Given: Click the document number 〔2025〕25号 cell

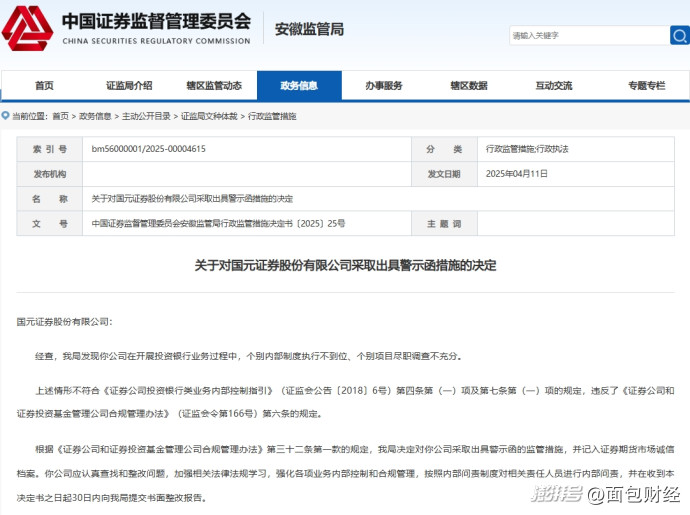Looking at the screenshot, I should point(247,224).
